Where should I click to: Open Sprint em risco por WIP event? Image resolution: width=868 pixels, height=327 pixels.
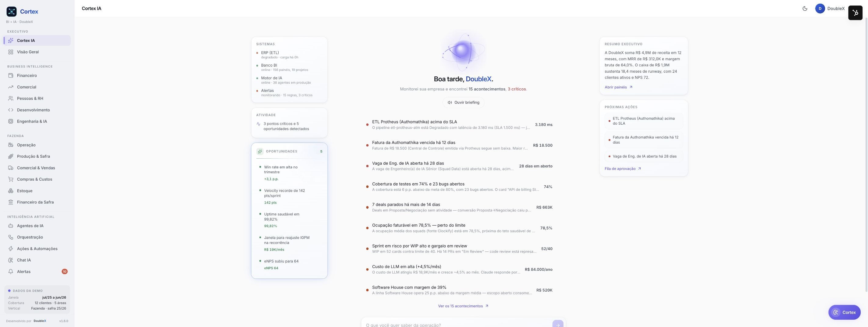[x=459, y=249]
